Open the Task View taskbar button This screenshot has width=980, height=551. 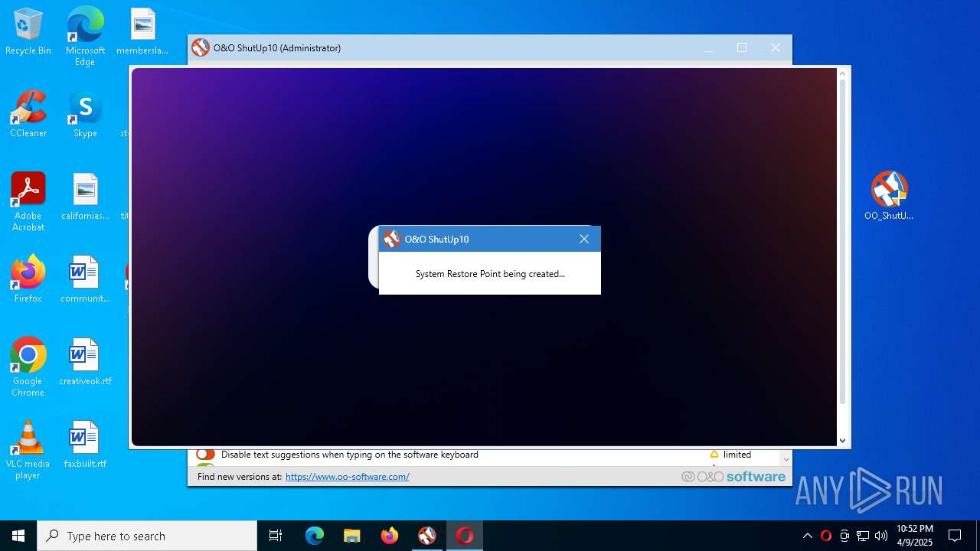pyautogui.click(x=276, y=536)
